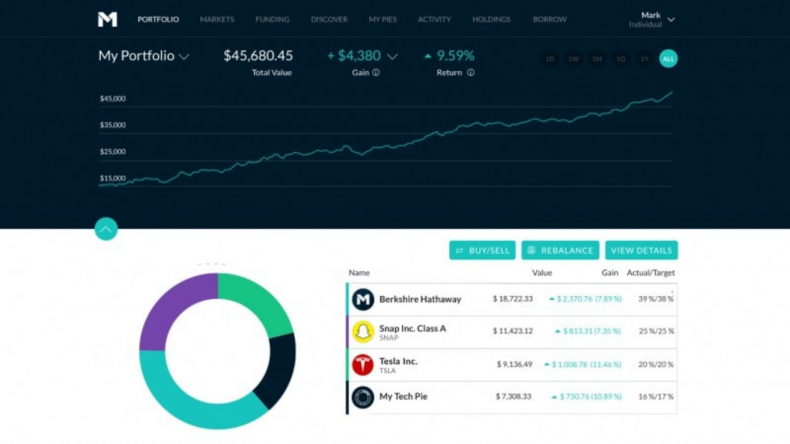The width and height of the screenshot is (790, 444).
Task: Collapse chart with the teal up-arrow circle
Action: 106,229
